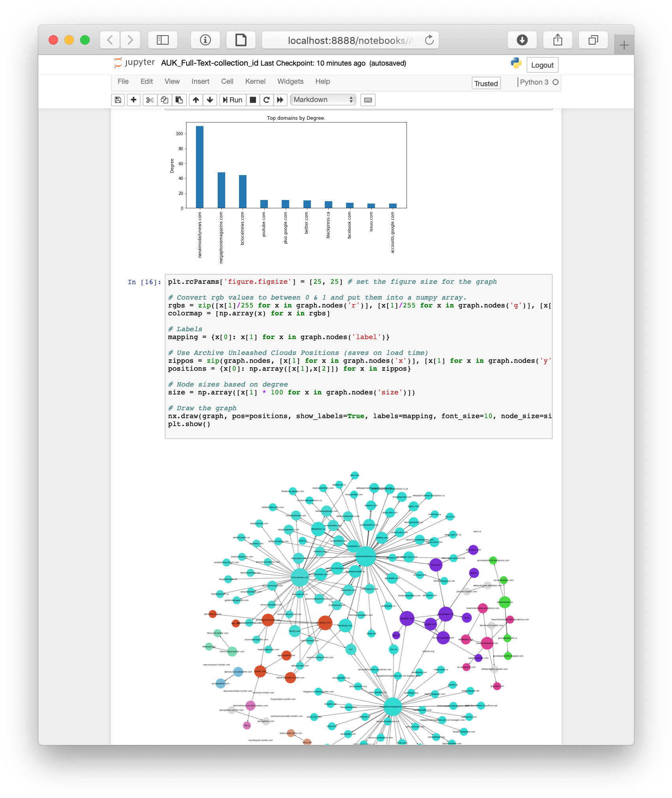The width and height of the screenshot is (672, 798).
Task: Interrupt the kernel with the stop icon
Action: [x=253, y=100]
